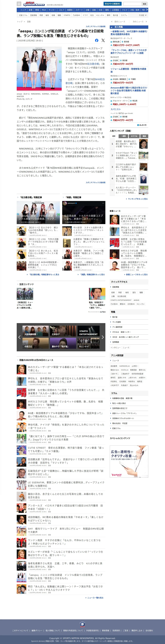Expand 牧元一の孤人焦点 column
Image resolution: width=165 pixels, height=644 pixels.
tap(129, 403)
